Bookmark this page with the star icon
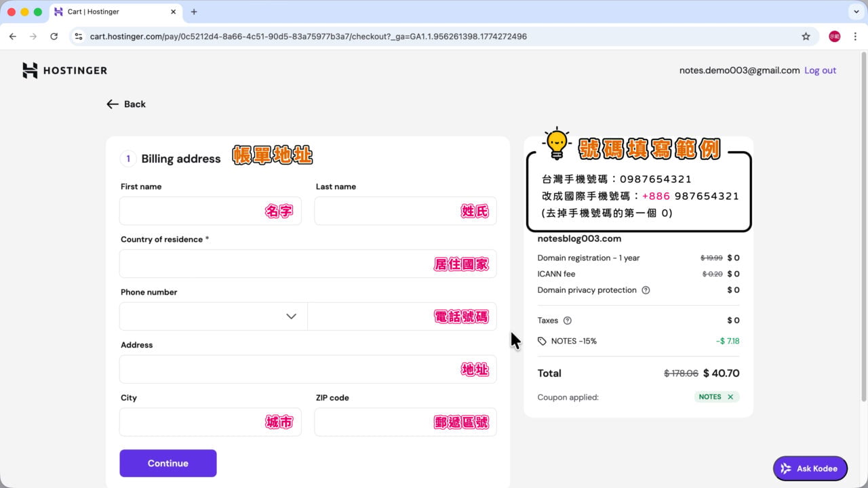Image resolution: width=868 pixels, height=488 pixels. (x=806, y=37)
